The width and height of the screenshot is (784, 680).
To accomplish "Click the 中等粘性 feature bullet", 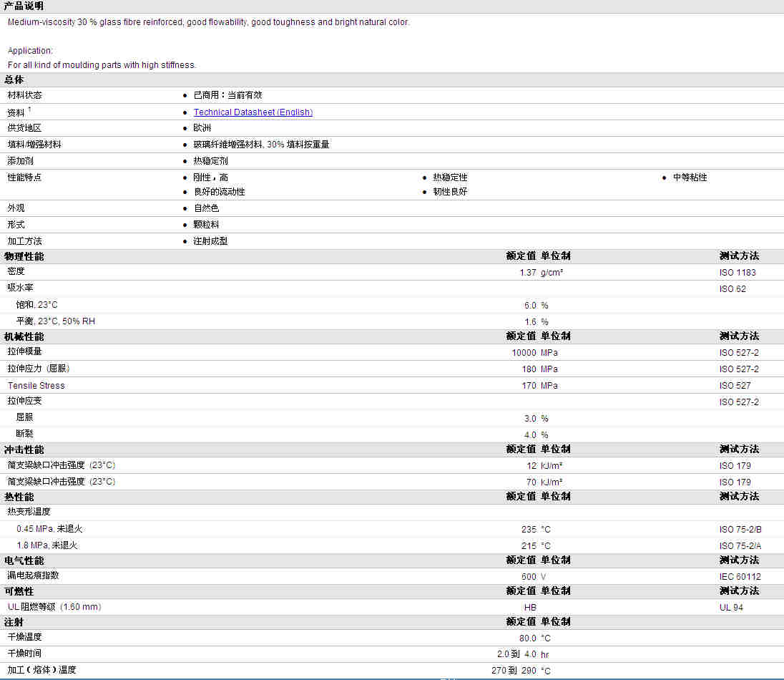I will click(x=690, y=178).
